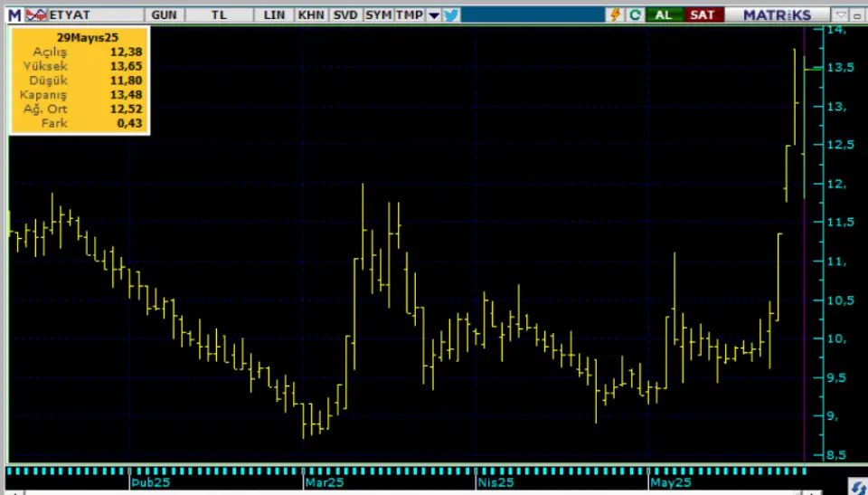The height and width of the screenshot is (495, 868).
Task: Click the green AL buy button
Action: 664,15
